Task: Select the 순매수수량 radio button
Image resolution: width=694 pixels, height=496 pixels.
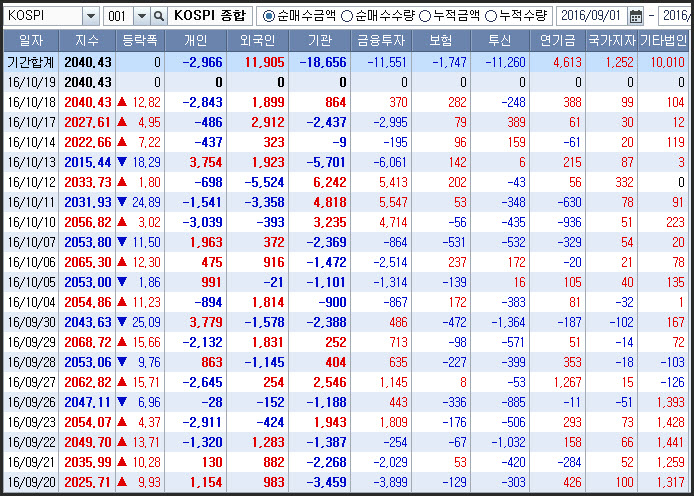Action: 347,16
